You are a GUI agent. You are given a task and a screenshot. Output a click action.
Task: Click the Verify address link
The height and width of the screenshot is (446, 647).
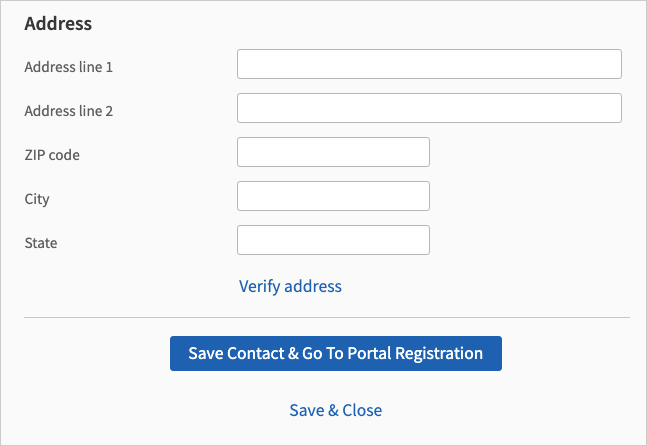290,286
